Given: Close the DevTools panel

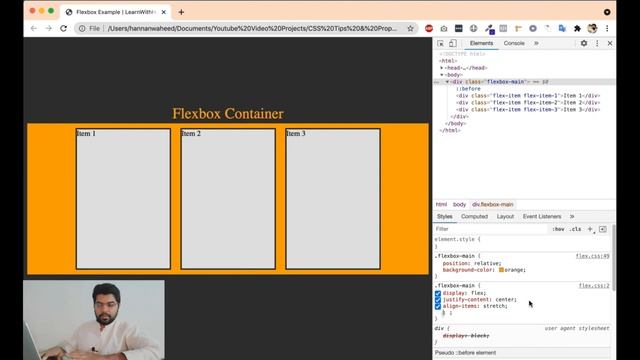Looking at the screenshot, I should coord(610,43).
